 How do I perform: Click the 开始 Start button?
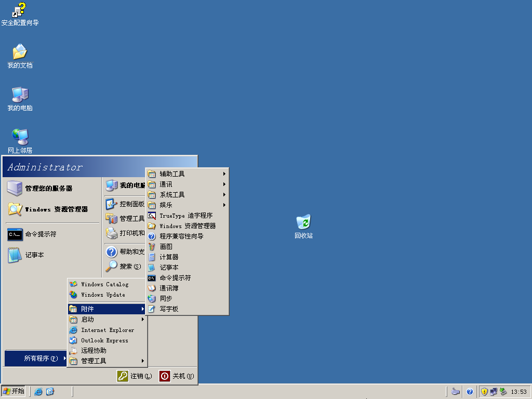[14, 391]
